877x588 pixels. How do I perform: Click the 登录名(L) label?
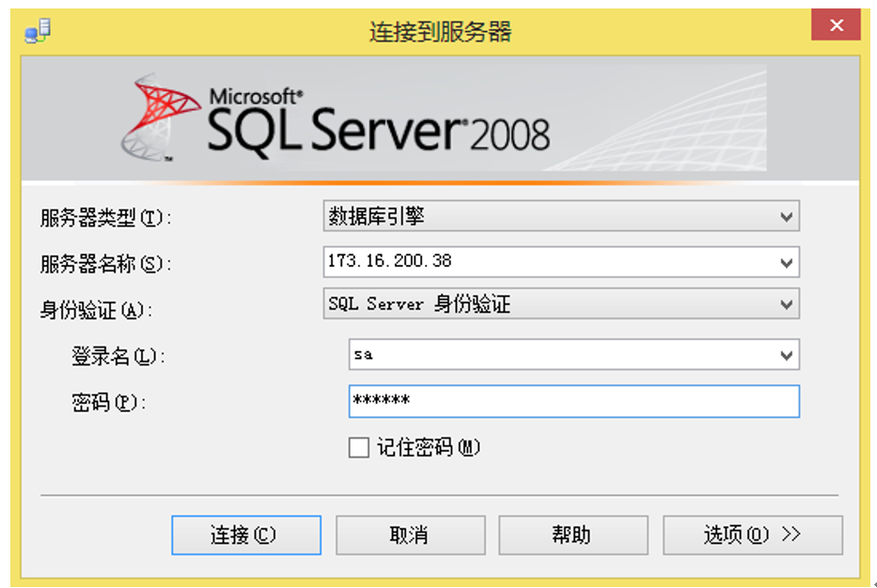click(117, 356)
